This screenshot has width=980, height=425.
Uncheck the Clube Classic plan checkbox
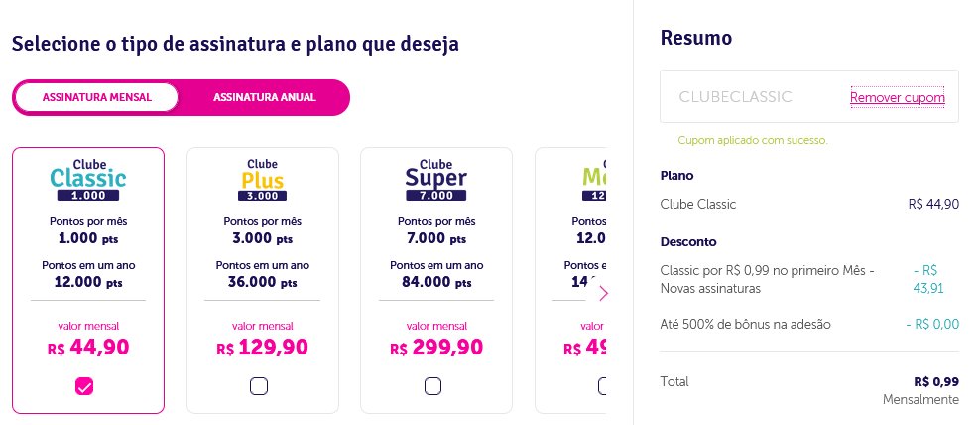84,387
